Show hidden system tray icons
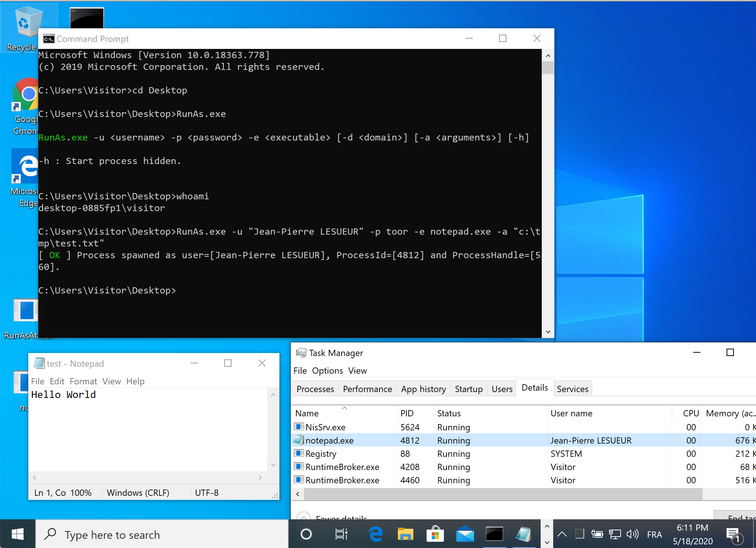 [x=562, y=534]
